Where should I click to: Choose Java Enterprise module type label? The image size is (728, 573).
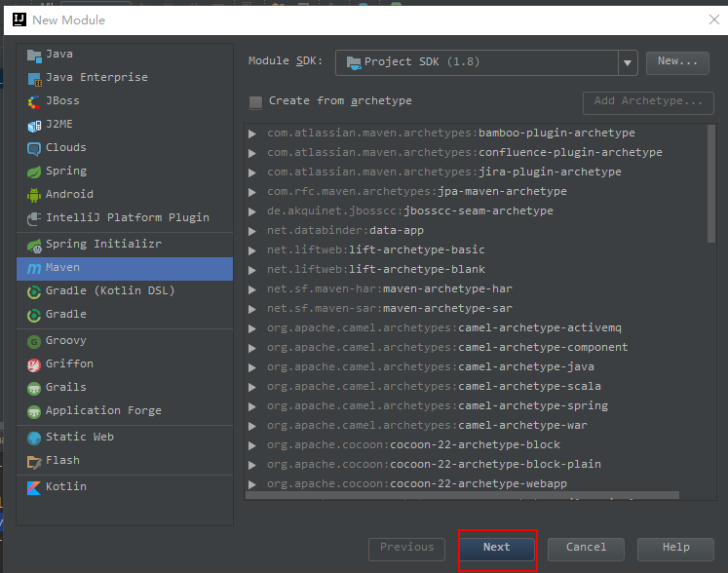tap(96, 77)
